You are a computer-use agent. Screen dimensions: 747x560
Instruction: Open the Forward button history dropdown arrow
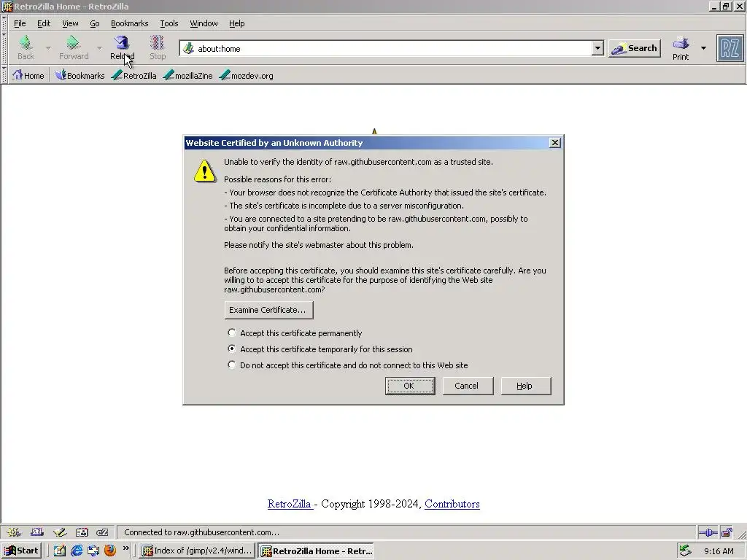pyautogui.click(x=99, y=47)
